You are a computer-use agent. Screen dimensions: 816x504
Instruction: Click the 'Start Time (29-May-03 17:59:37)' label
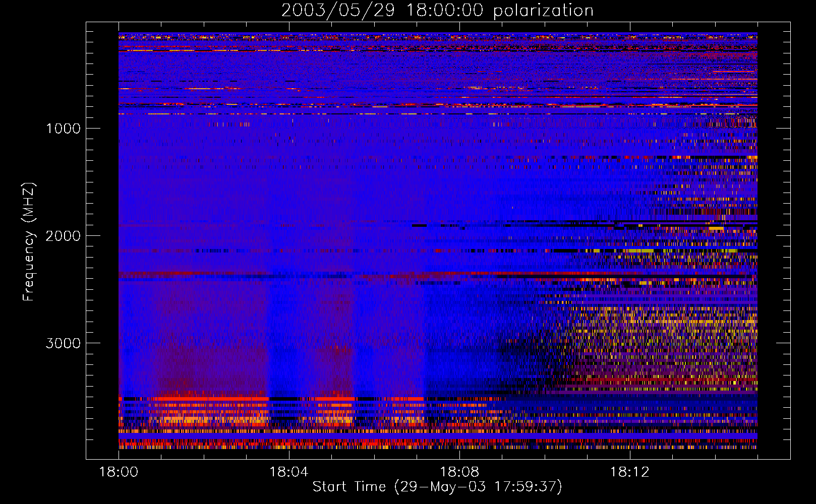pyautogui.click(x=437, y=487)
